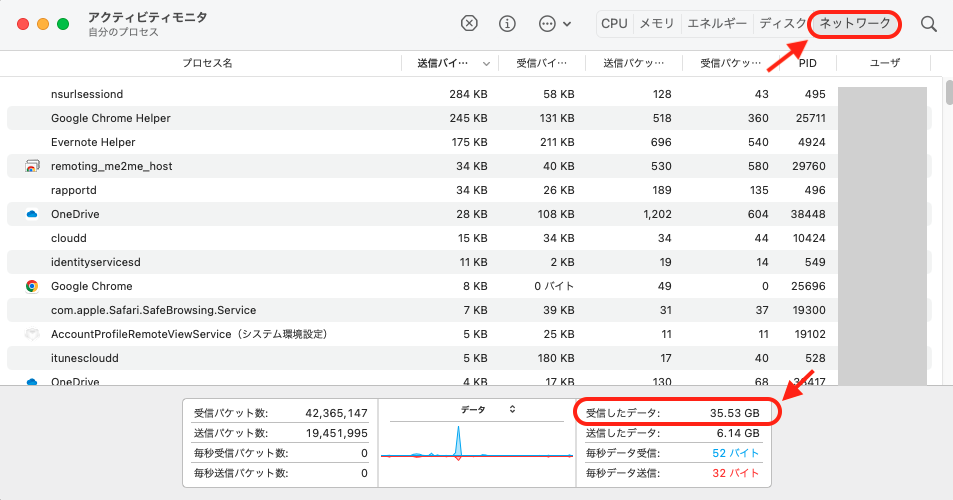Select the remoting_me2me_host process icon
Screen dimensions: 953x500
tap(32, 166)
